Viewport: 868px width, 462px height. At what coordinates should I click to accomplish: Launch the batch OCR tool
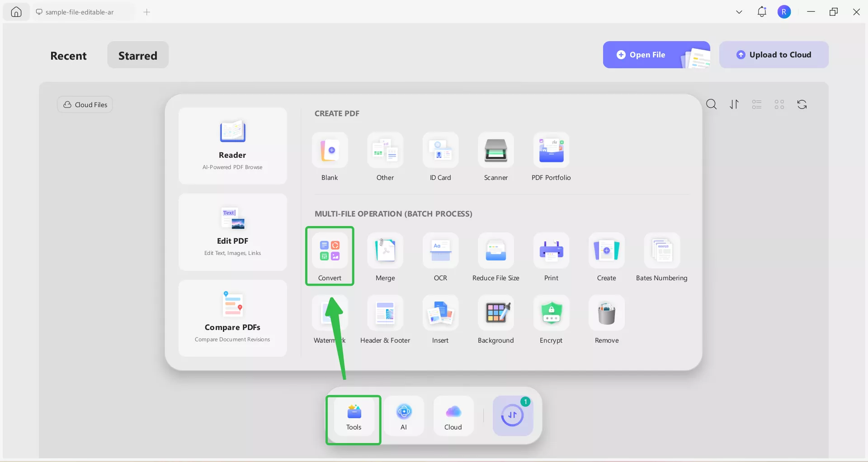(x=440, y=257)
